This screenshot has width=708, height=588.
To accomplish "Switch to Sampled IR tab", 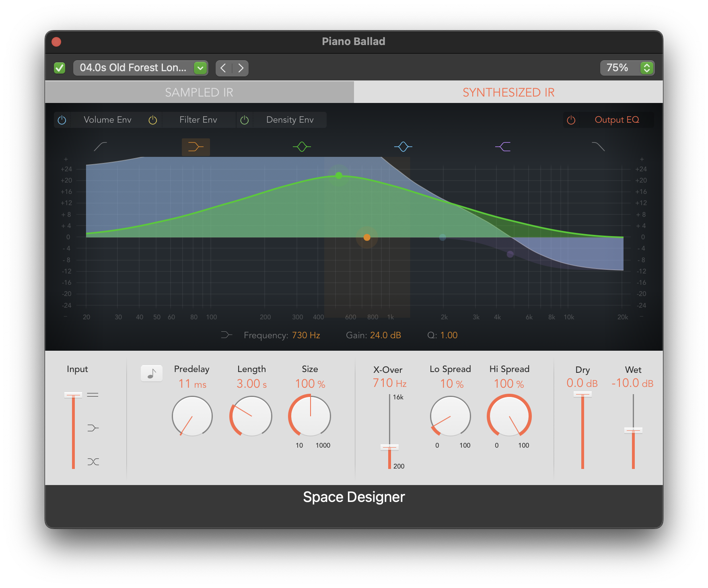I will click(200, 92).
